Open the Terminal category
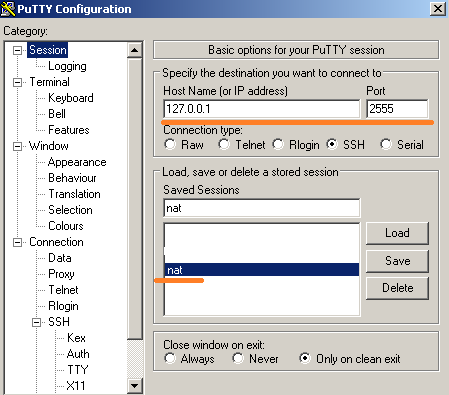Viewport: 449px width, 395px height. coord(49,82)
